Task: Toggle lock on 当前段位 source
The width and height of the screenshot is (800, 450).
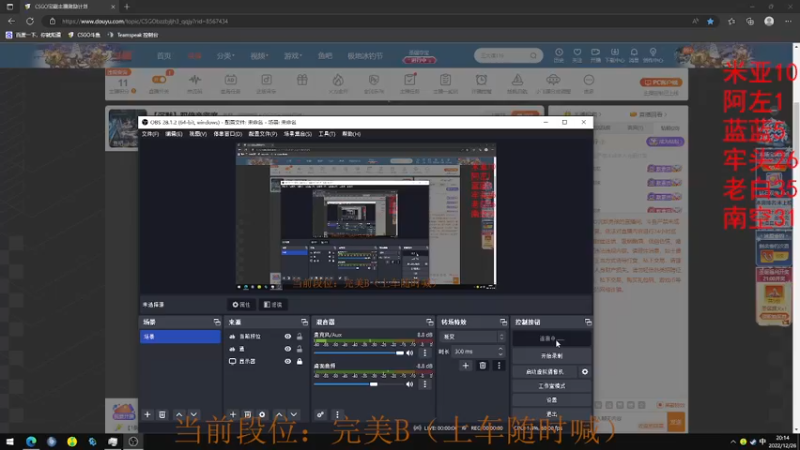Action: [x=299, y=337]
